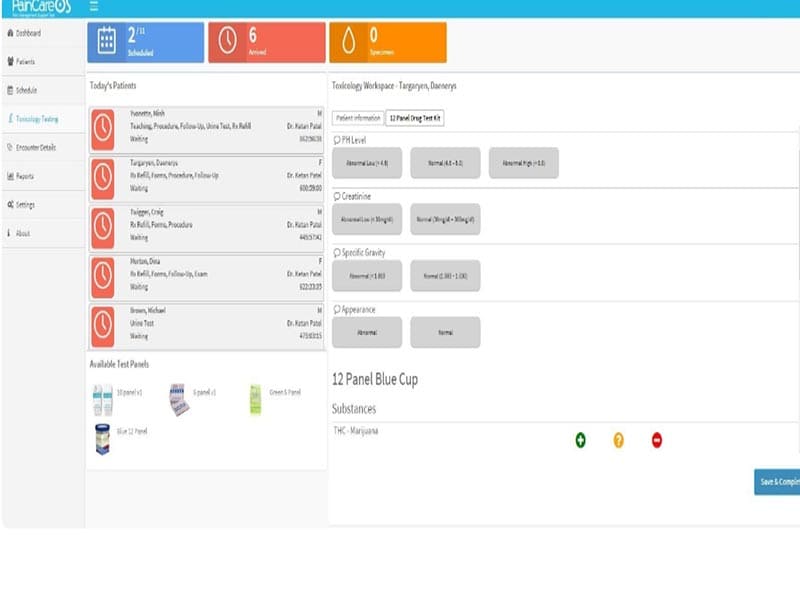Mark THC - Marijuana negative with red minus
Viewport: 800px width, 600px height.
(657, 440)
